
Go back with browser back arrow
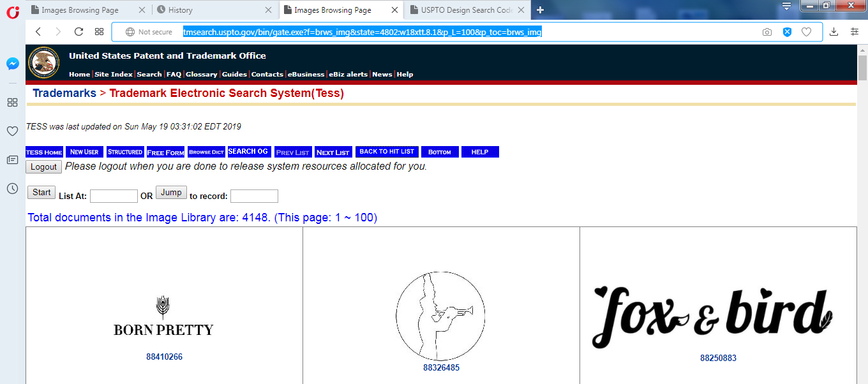click(x=38, y=32)
